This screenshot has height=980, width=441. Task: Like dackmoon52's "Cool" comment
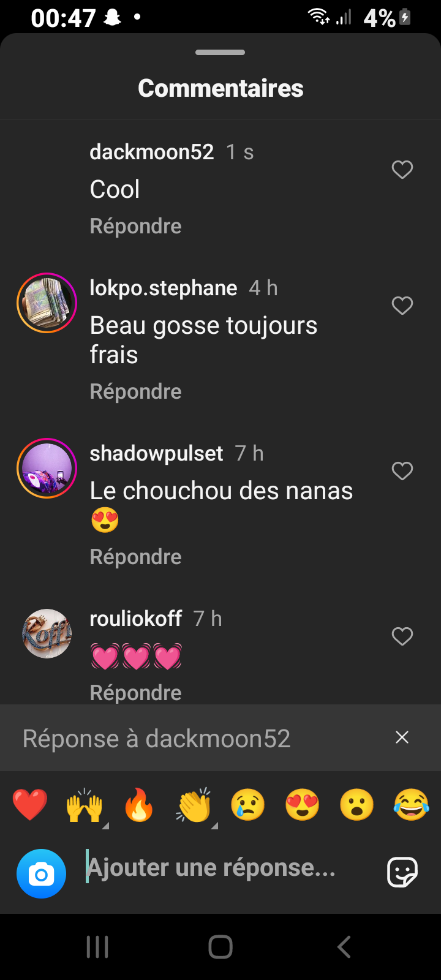pyautogui.click(x=402, y=170)
